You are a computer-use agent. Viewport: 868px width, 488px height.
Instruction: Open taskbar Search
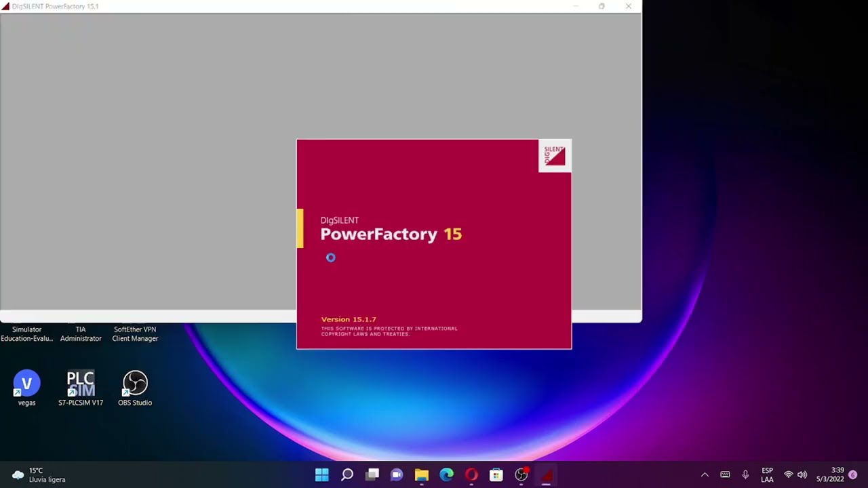coord(347,475)
